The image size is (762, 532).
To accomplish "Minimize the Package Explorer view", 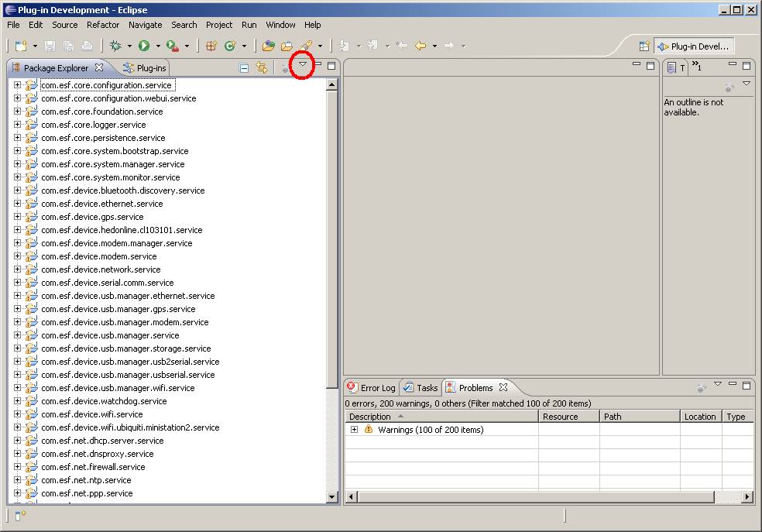I will point(319,64).
